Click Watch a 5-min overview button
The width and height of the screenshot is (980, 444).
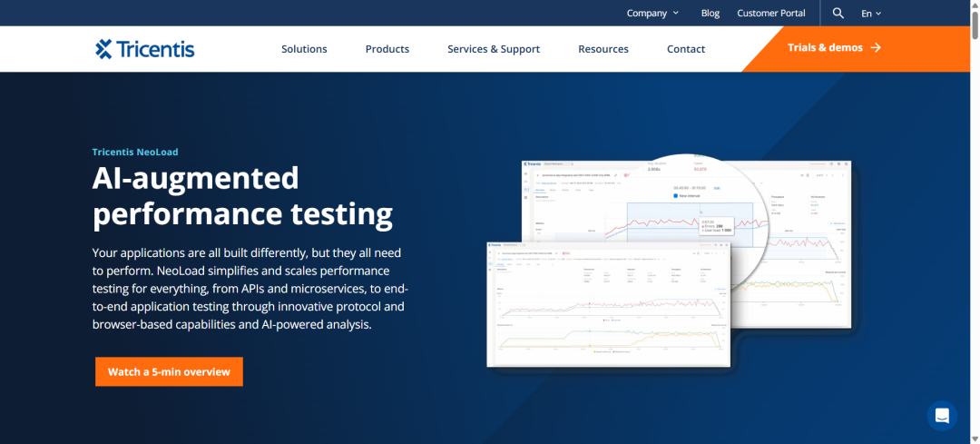click(169, 371)
